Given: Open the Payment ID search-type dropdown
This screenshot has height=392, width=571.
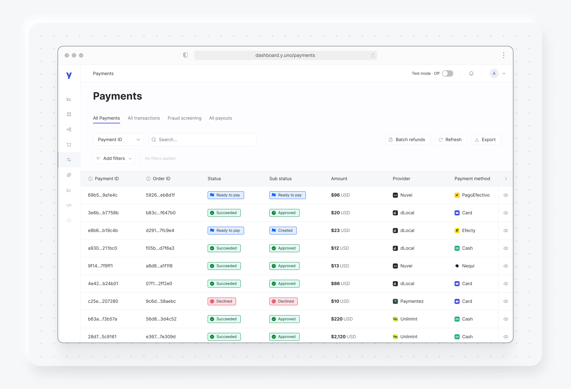Looking at the screenshot, I should click(118, 140).
